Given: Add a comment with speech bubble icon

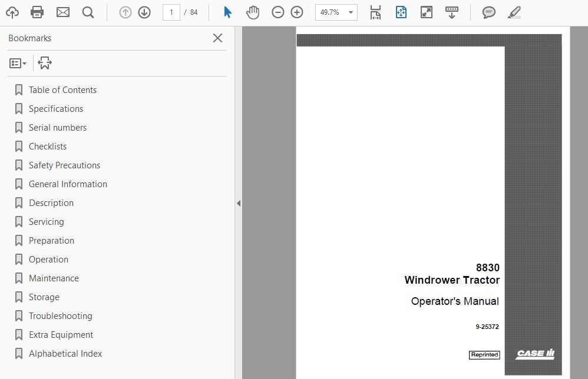Looking at the screenshot, I should click(x=488, y=12).
